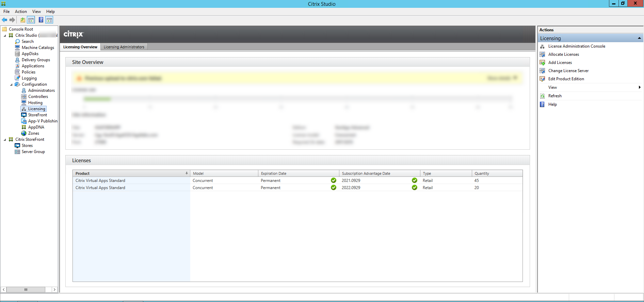This screenshot has height=302, width=644.
Task: Sort by the Product column header
Action: point(131,173)
